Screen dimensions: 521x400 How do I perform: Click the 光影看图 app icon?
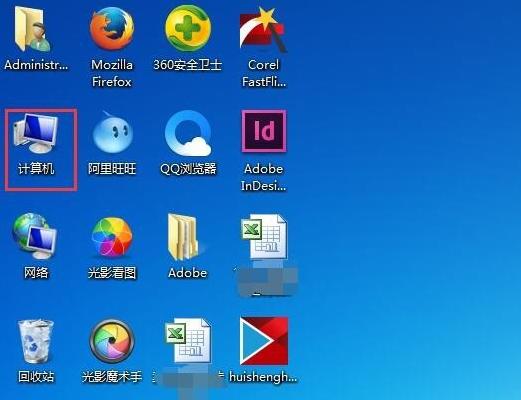(x=112, y=237)
